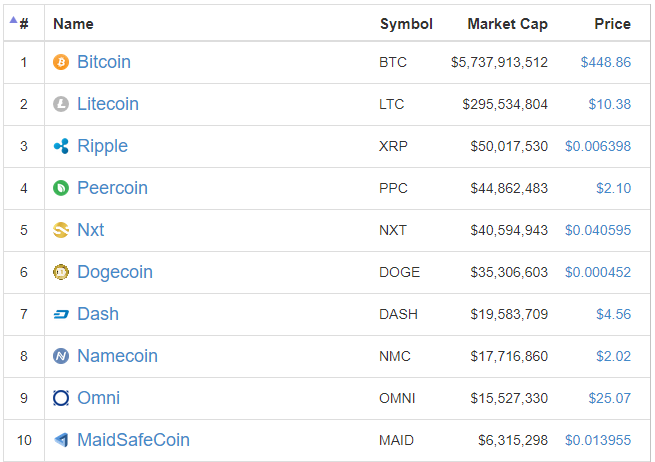Open the Bitcoin name link
This screenshot has width=655, height=462.
tap(104, 62)
